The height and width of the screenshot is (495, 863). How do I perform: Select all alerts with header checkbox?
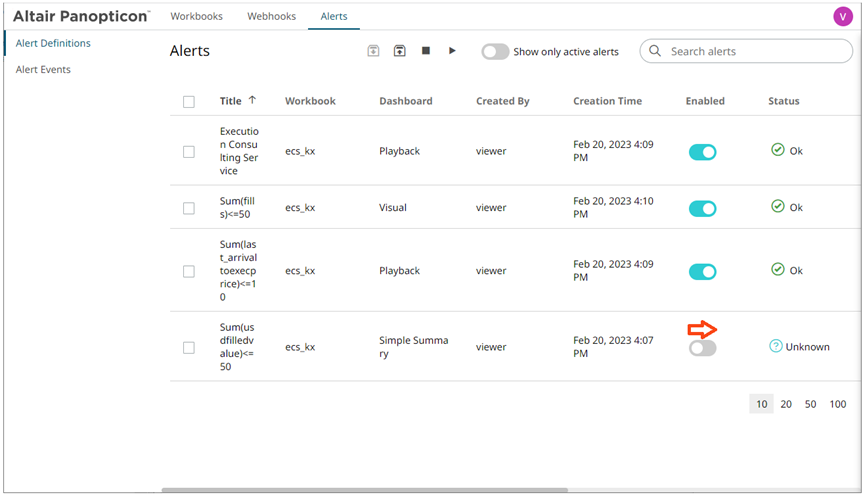point(189,102)
